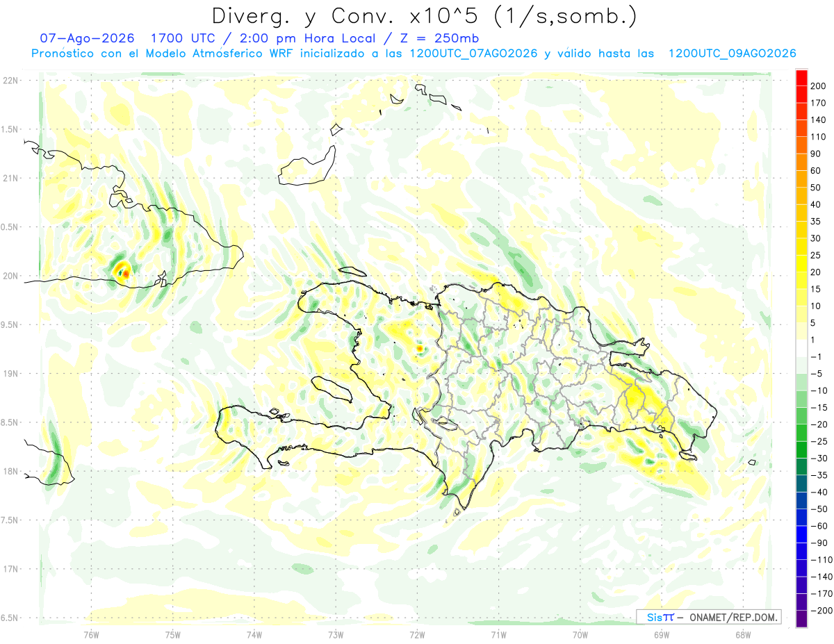The height and width of the screenshot is (644, 834).
Task: Click the colorbar value -140 label
Action: (x=821, y=577)
